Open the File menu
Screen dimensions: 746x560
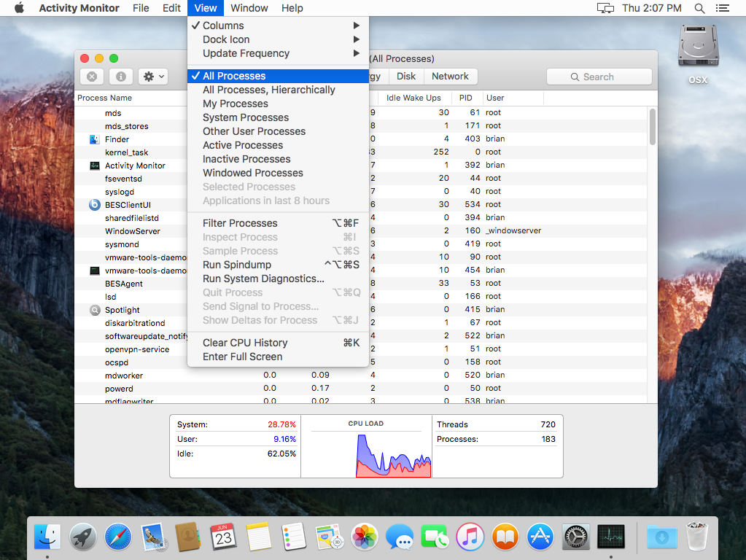[141, 8]
